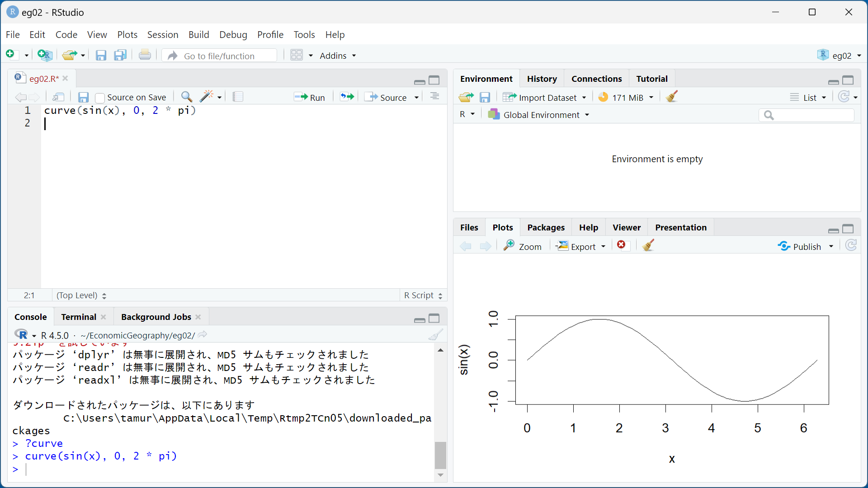
Task: Open the R Script file type selector
Action: [x=423, y=295]
